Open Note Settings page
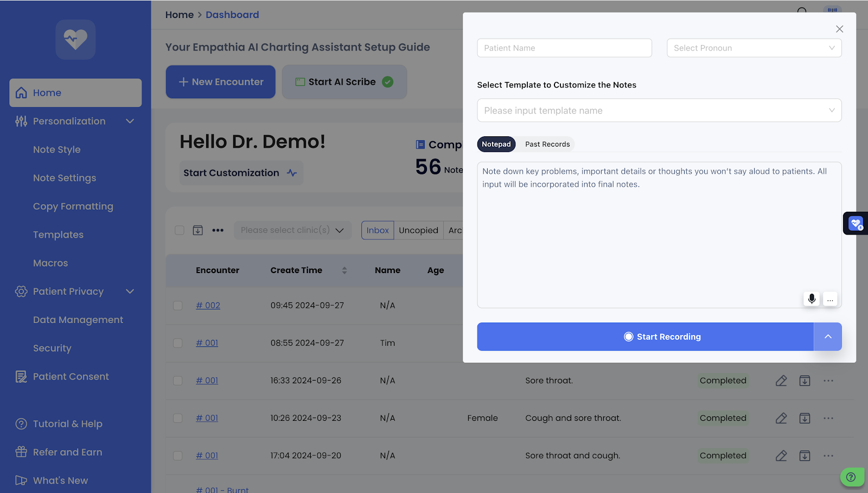Viewport: 868px width, 493px height. pyautogui.click(x=65, y=178)
